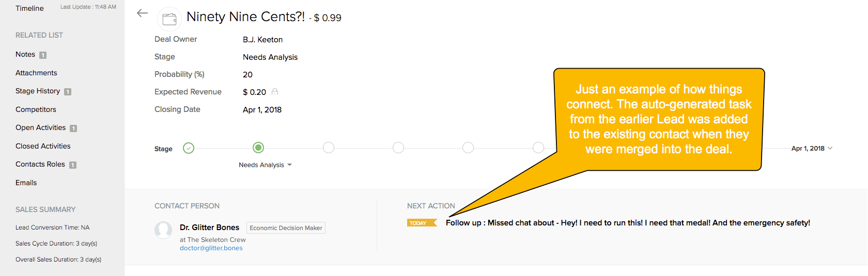Click Dr. Glitter Bones avatar icon
The image size is (868, 276).
pyautogui.click(x=163, y=230)
